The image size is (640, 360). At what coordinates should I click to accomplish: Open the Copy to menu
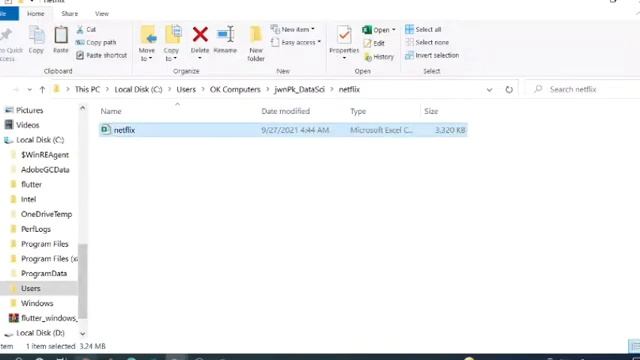click(x=172, y=44)
